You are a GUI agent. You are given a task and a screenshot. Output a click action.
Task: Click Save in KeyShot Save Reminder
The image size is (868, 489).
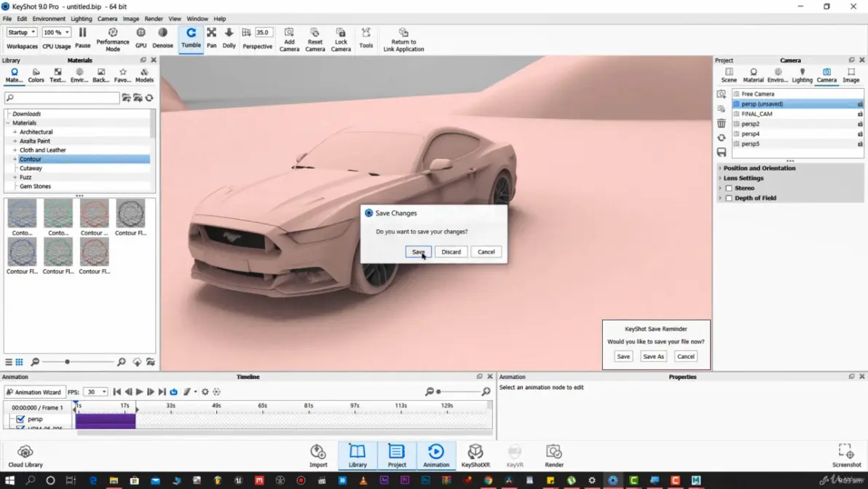[623, 356]
